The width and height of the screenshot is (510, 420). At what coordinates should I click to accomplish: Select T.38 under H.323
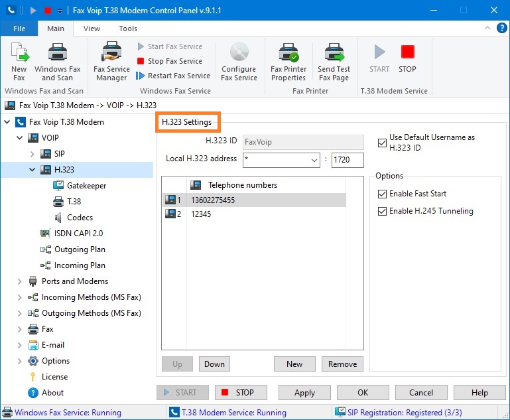(74, 202)
